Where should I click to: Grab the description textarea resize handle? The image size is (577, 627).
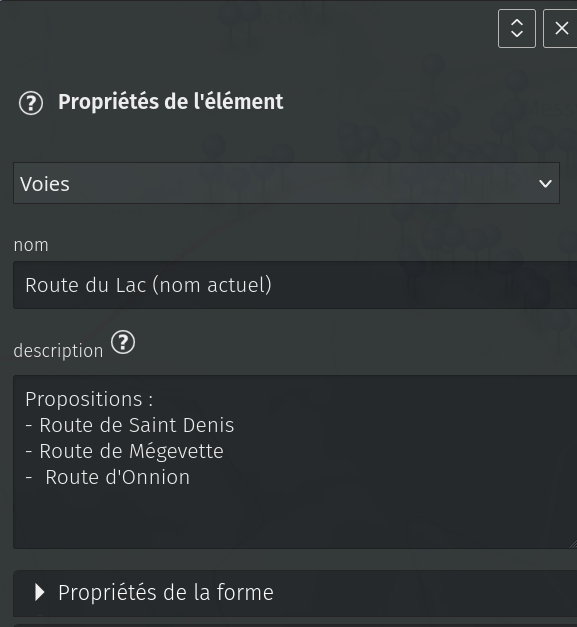tap(573, 544)
